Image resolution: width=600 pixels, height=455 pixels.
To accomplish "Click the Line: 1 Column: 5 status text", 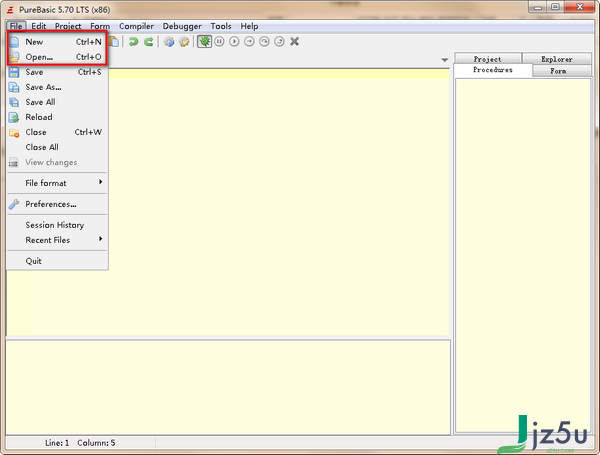I will (80, 443).
